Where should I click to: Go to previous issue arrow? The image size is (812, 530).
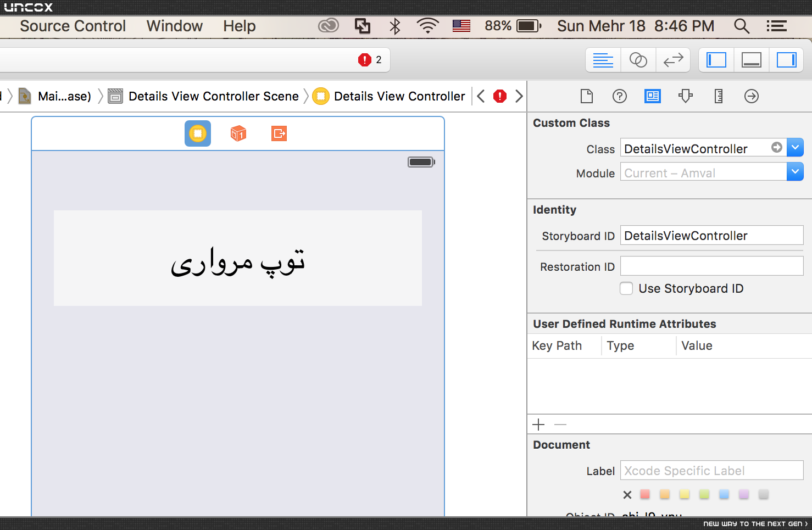click(481, 97)
